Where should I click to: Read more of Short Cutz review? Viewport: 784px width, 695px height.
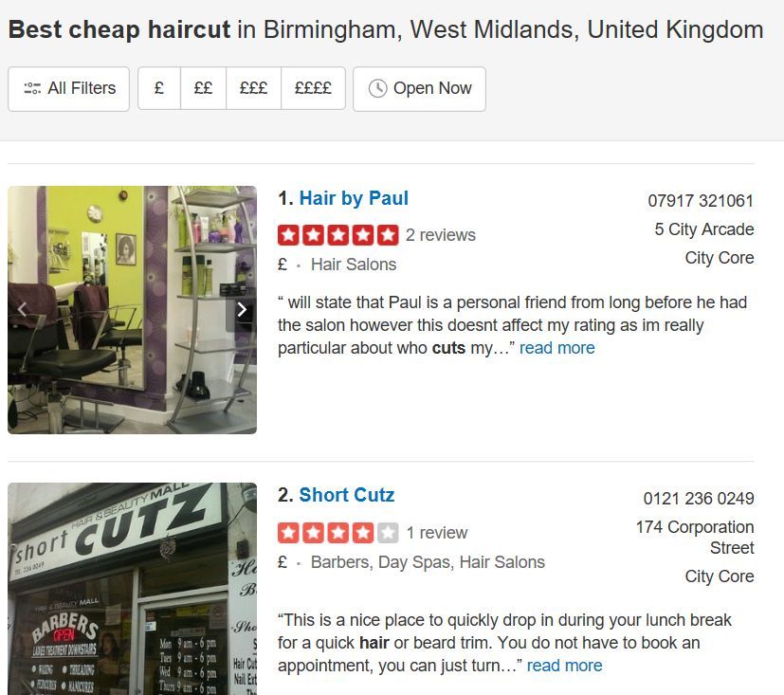click(564, 666)
